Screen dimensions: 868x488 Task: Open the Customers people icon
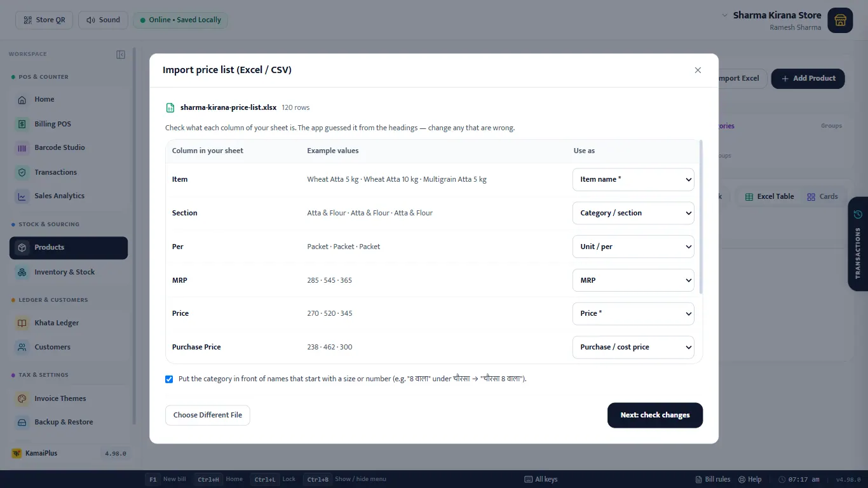click(x=22, y=347)
